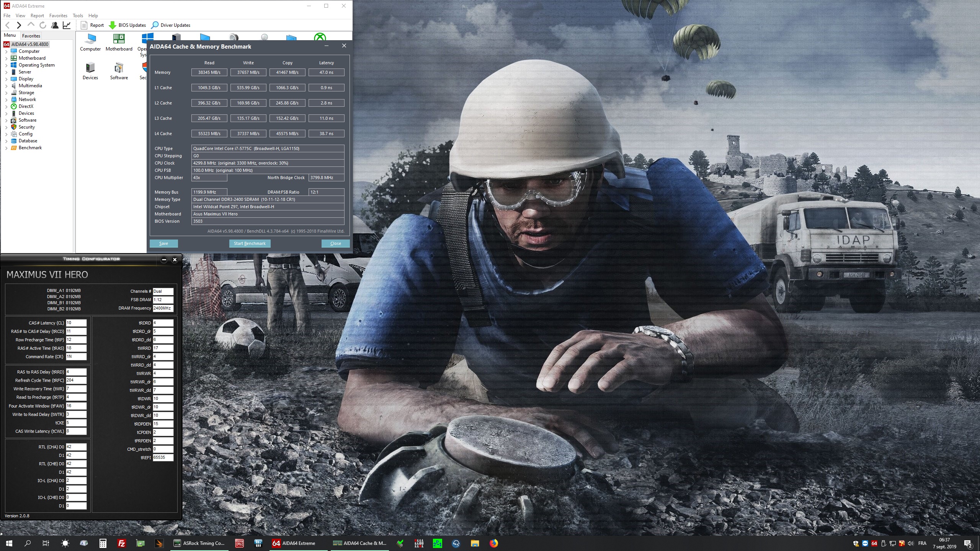Image resolution: width=980 pixels, height=551 pixels.
Task: Click the tREFI value field
Action: click(x=163, y=458)
